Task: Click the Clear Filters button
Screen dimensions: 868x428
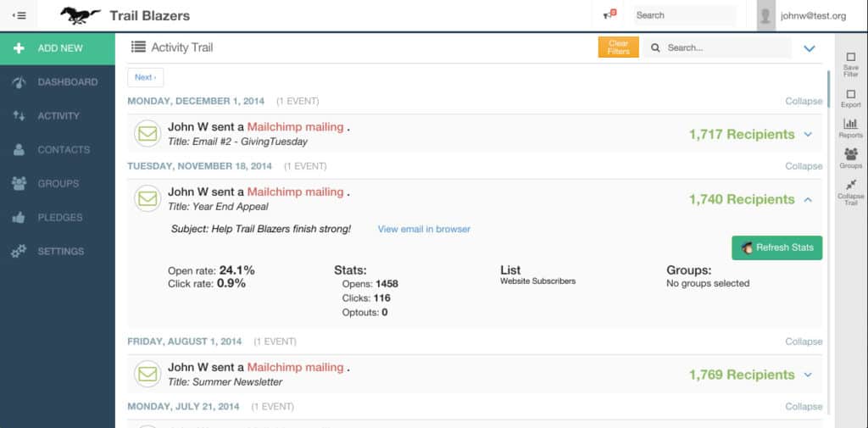Action: pos(618,47)
